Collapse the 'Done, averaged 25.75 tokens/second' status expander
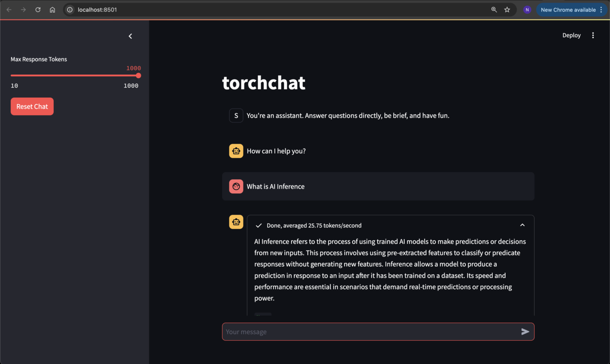This screenshot has height=364, width=610. coord(522,225)
